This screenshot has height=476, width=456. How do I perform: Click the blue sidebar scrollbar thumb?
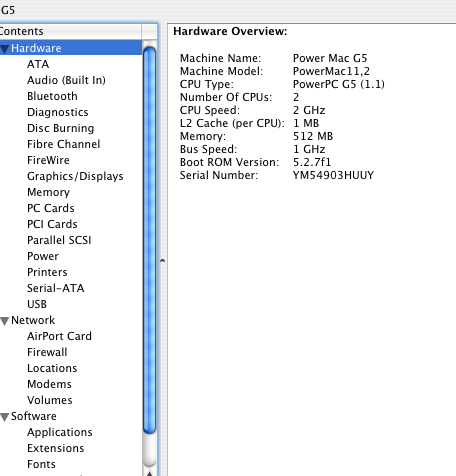[x=149, y=240]
